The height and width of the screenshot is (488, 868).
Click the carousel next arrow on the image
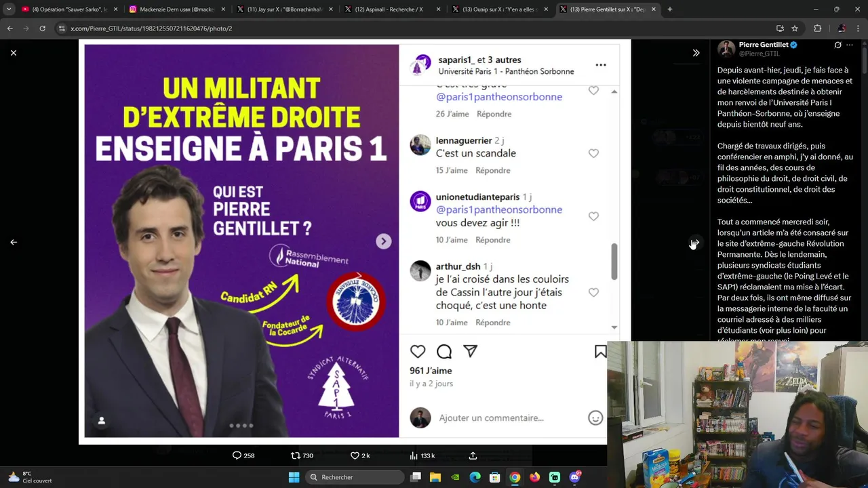[384, 241]
